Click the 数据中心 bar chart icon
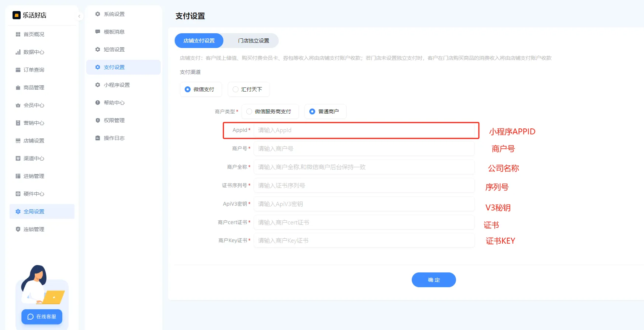This screenshot has width=644, height=330. coord(18,52)
